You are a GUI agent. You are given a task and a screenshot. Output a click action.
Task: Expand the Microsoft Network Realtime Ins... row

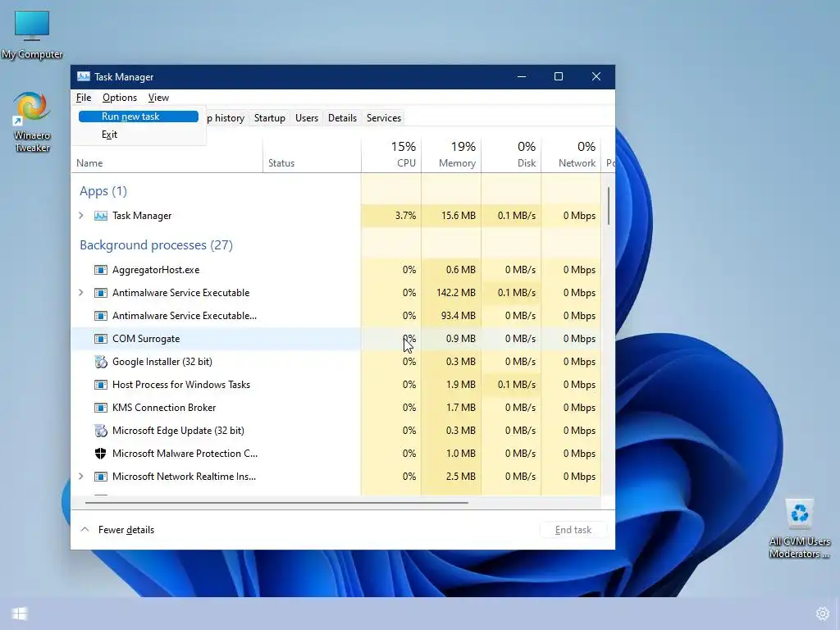pos(81,477)
